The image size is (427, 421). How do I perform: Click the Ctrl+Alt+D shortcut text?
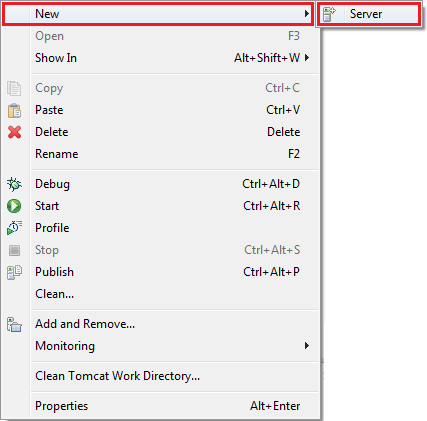(x=271, y=184)
